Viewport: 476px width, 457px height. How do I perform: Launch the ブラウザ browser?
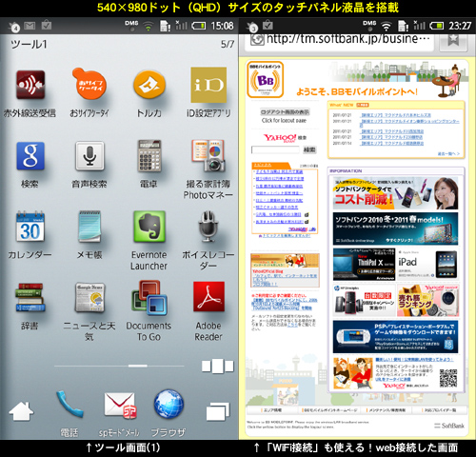(x=169, y=405)
